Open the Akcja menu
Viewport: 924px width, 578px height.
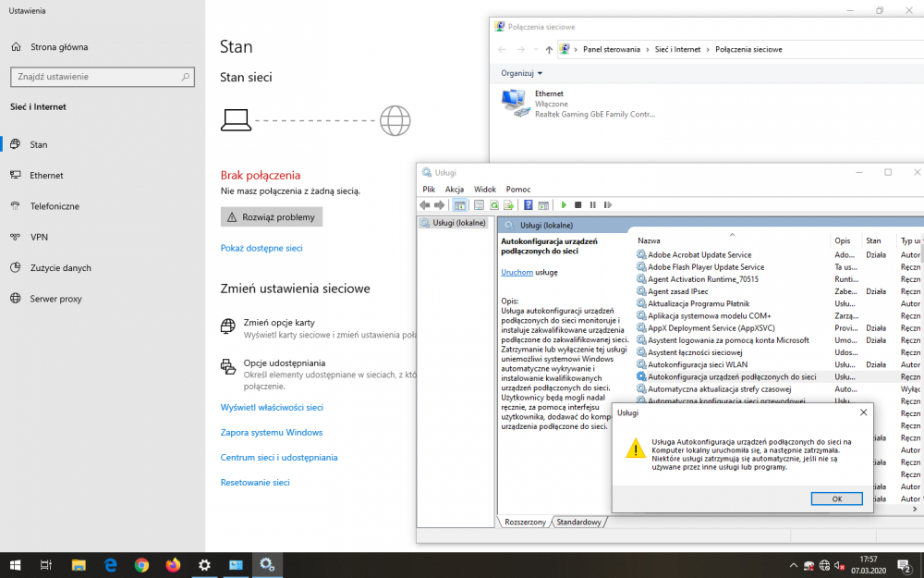coord(455,189)
